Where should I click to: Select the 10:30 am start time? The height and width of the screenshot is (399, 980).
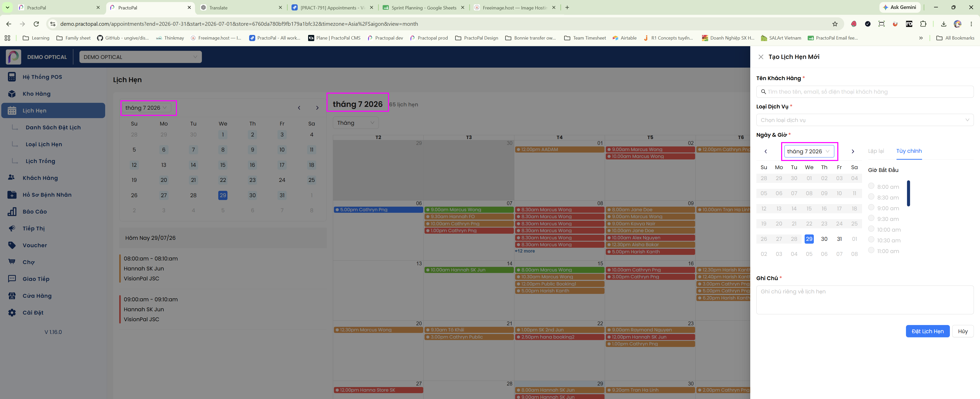tap(871, 239)
